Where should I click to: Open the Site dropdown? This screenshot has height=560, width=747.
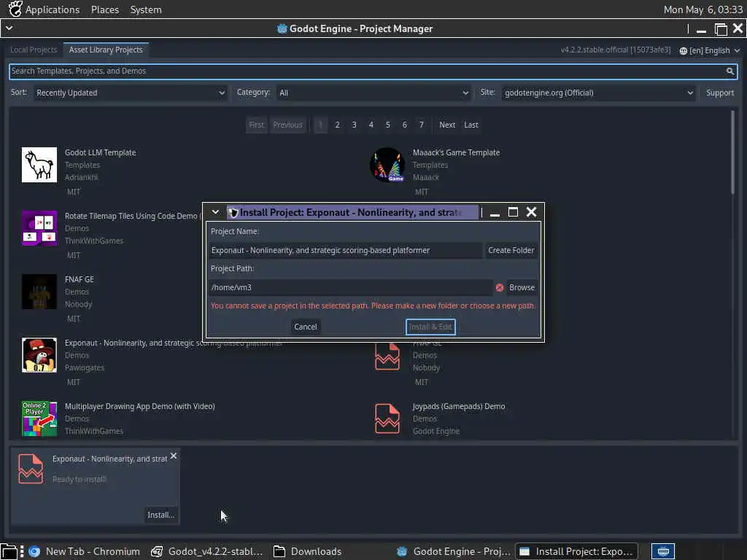598,93
